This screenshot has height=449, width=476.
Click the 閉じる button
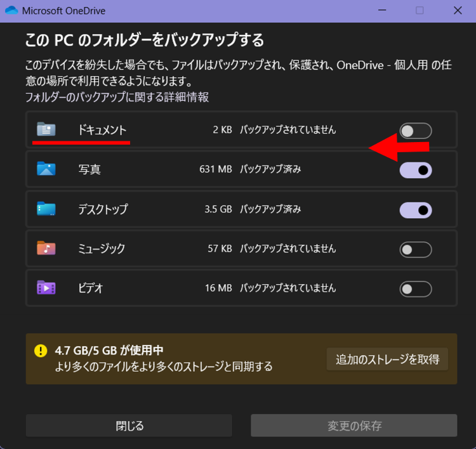click(129, 426)
